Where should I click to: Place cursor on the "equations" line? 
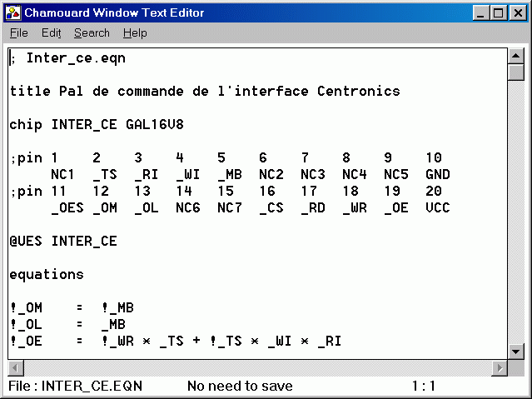point(47,274)
